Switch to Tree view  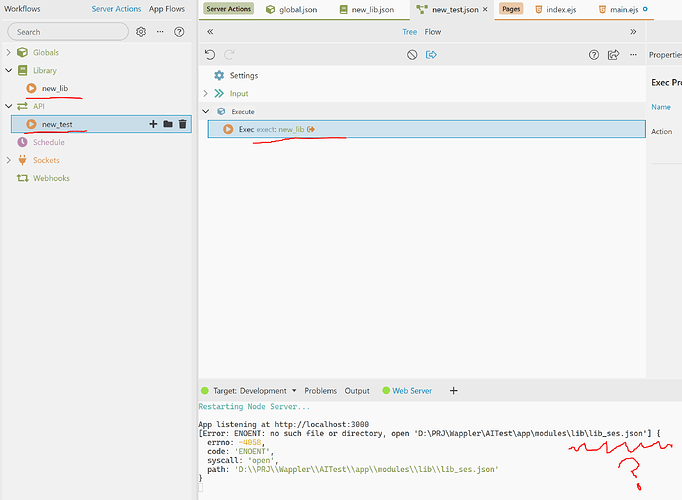(x=409, y=32)
